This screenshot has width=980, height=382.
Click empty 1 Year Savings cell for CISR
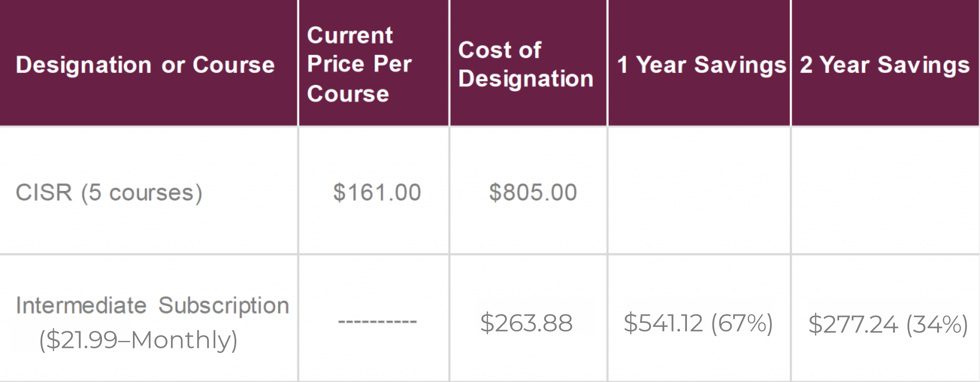tap(699, 190)
